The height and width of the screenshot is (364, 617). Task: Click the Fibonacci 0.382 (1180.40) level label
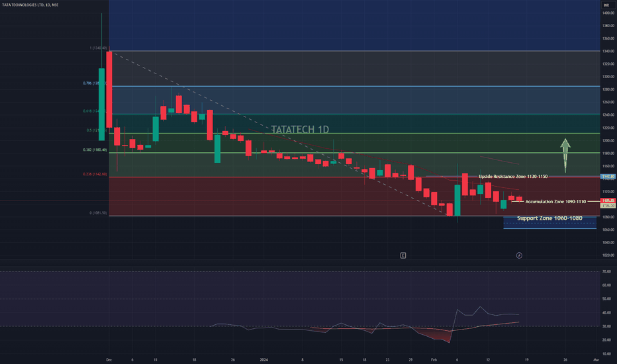[x=95, y=150]
